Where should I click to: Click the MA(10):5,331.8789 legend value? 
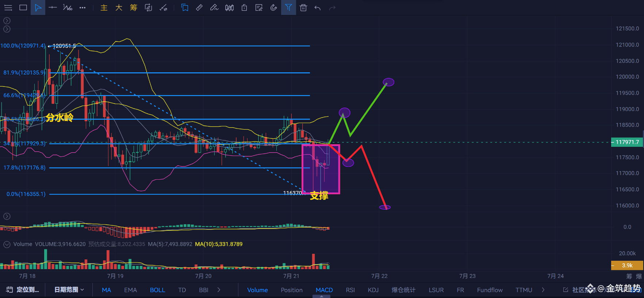(x=219, y=244)
